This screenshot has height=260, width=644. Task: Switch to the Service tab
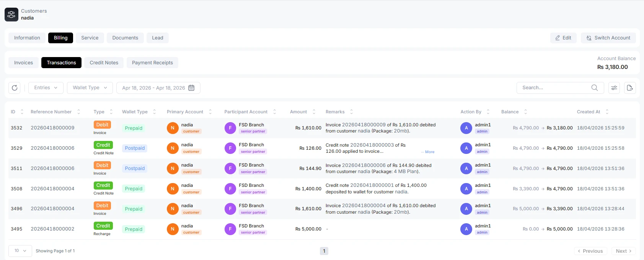pos(90,38)
